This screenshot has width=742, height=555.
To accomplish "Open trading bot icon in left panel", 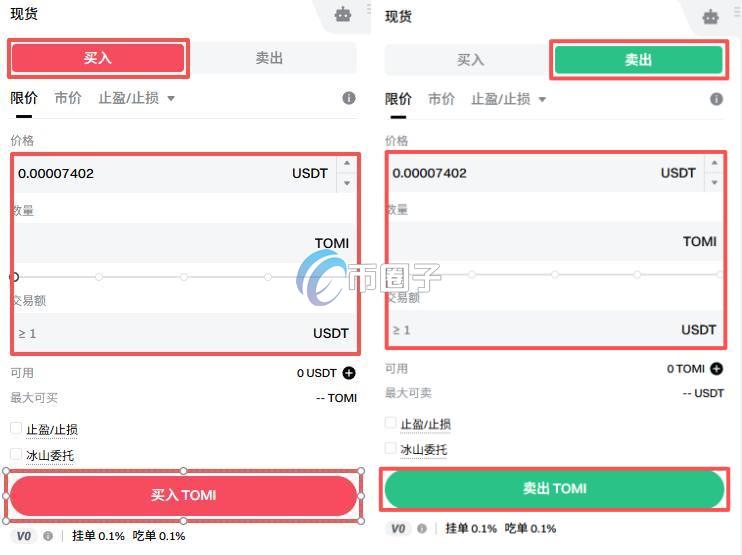I will coord(343,15).
